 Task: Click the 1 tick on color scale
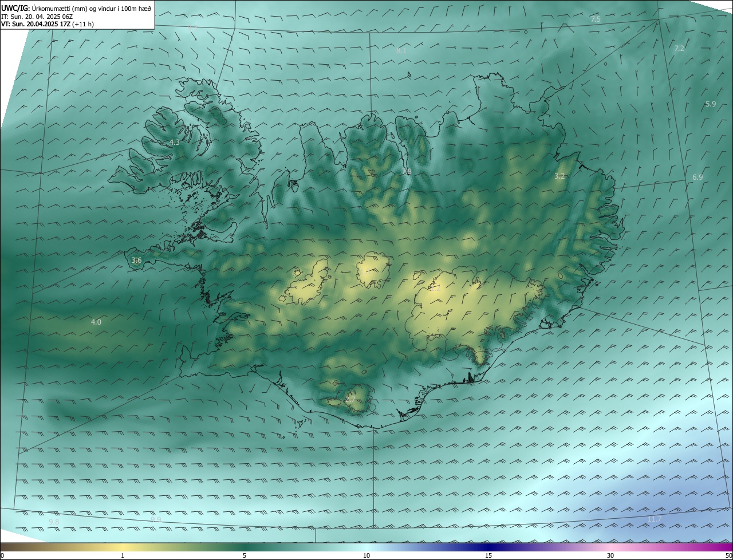tap(123, 556)
